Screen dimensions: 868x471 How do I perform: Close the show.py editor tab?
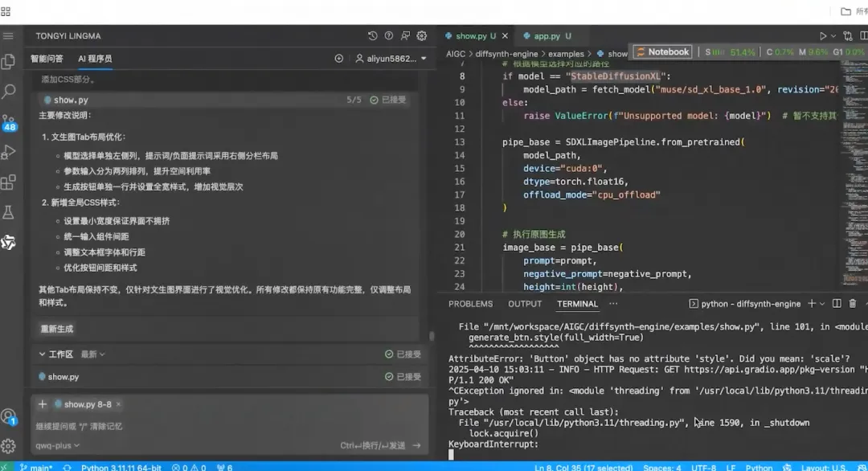coord(505,36)
